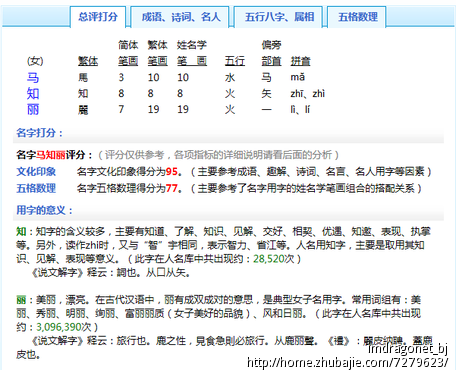Screen dimensions: 456x370
Task: Click the simplified stroke count 3 for 马
Action: click(121, 77)
